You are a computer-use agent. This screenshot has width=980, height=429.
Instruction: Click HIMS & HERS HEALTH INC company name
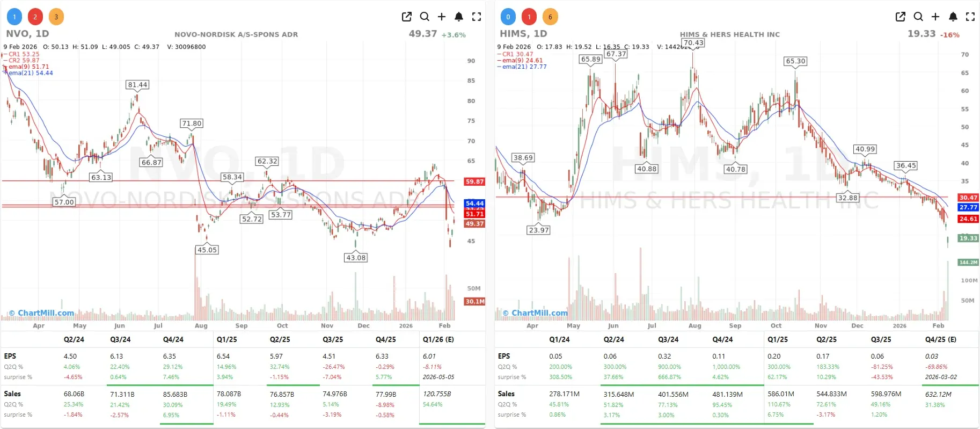click(x=730, y=34)
